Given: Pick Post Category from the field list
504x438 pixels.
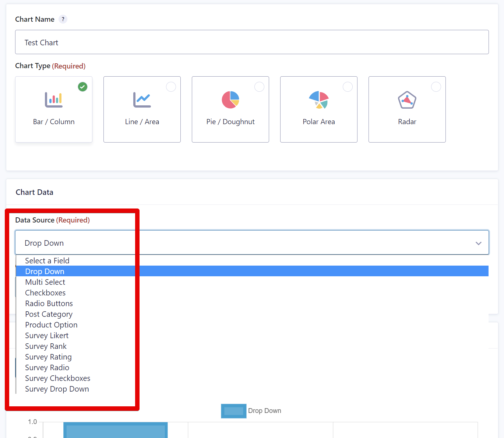Looking at the screenshot, I should 49,314.
